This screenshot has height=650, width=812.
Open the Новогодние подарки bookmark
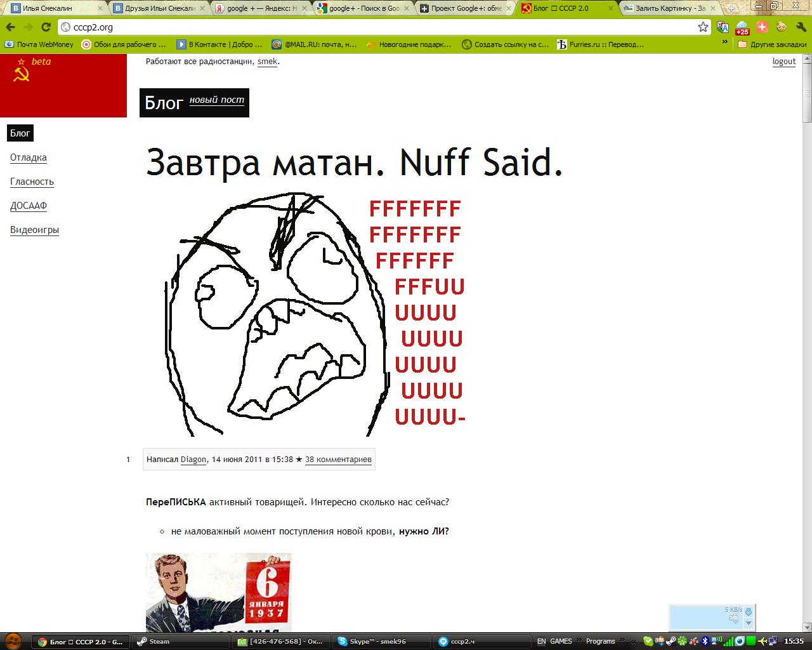click(409, 44)
